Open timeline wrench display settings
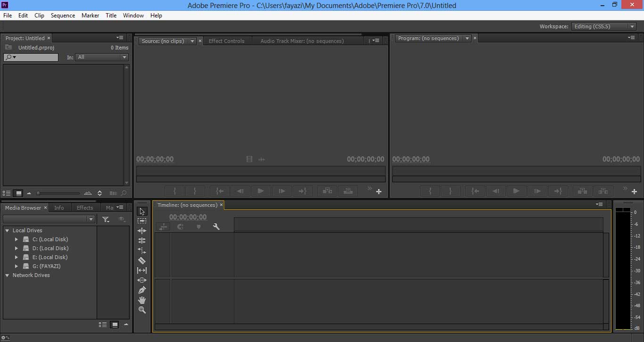Viewport: 644px width, 342px height. point(216,227)
